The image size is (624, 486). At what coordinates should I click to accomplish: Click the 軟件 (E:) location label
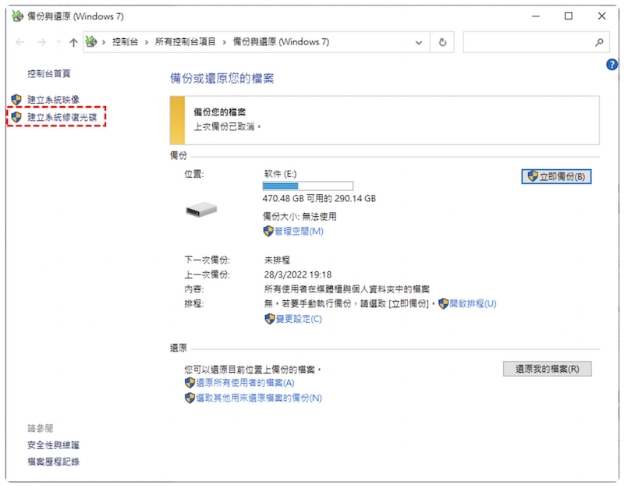point(281,174)
